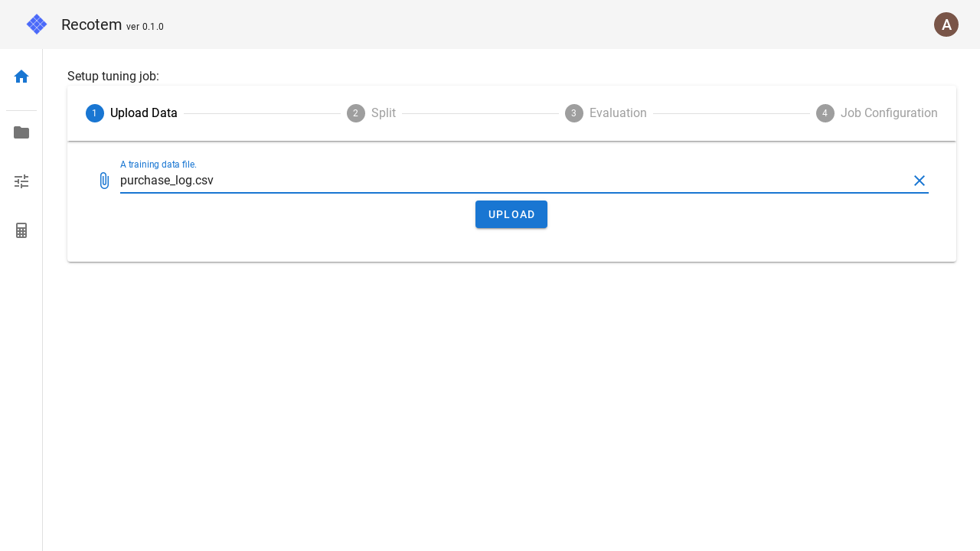The height and width of the screenshot is (551, 980).
Task: Click the 'A training data file.' label
Action: (158, 164)
